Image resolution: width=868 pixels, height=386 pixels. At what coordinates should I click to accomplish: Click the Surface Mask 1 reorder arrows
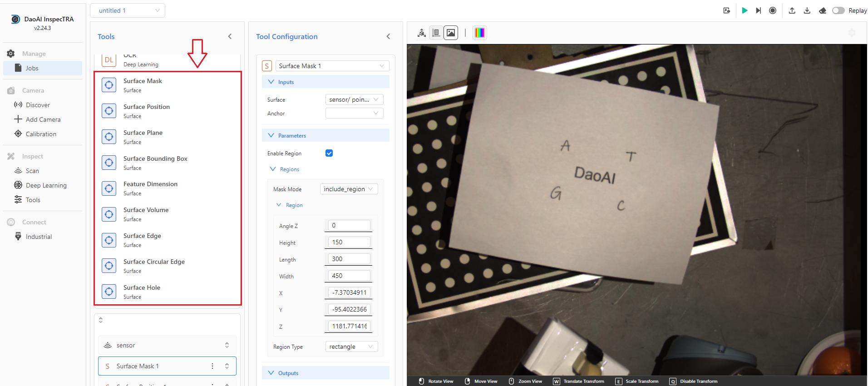click(x=227, y=366)
